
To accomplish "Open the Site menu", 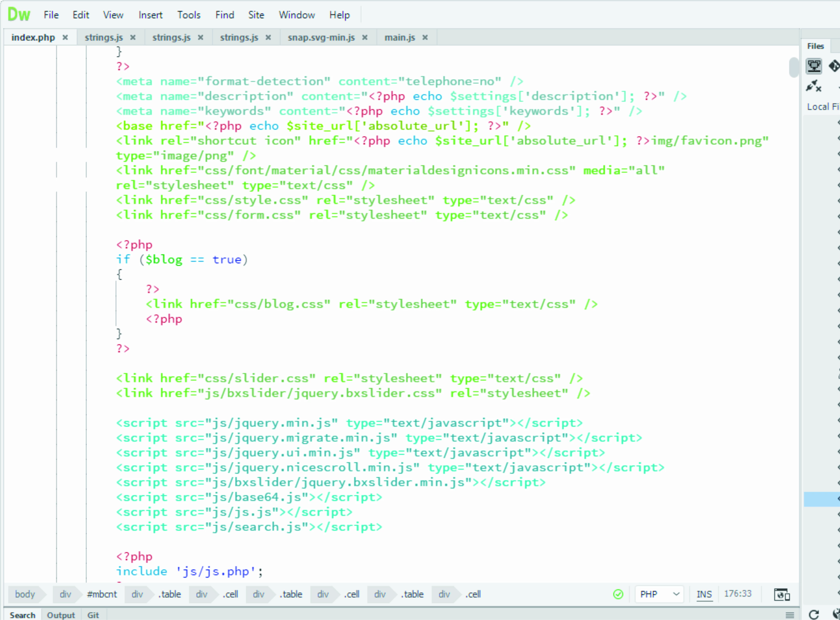I will click(x=256, y=15).
